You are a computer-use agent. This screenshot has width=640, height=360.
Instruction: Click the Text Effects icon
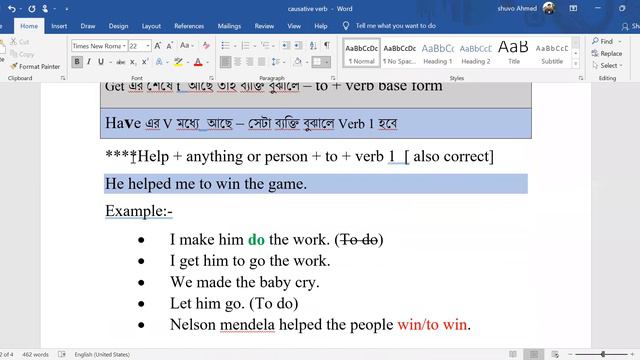click(x=159, y=62)
